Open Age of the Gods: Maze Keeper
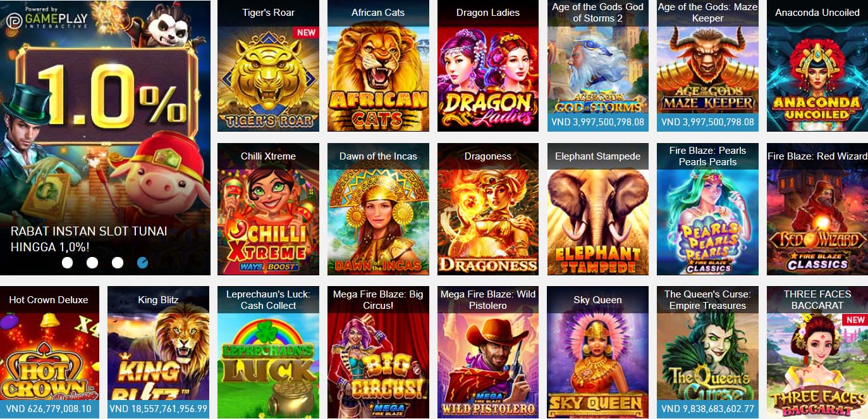868x419 pixels. (x=708, y=66)
